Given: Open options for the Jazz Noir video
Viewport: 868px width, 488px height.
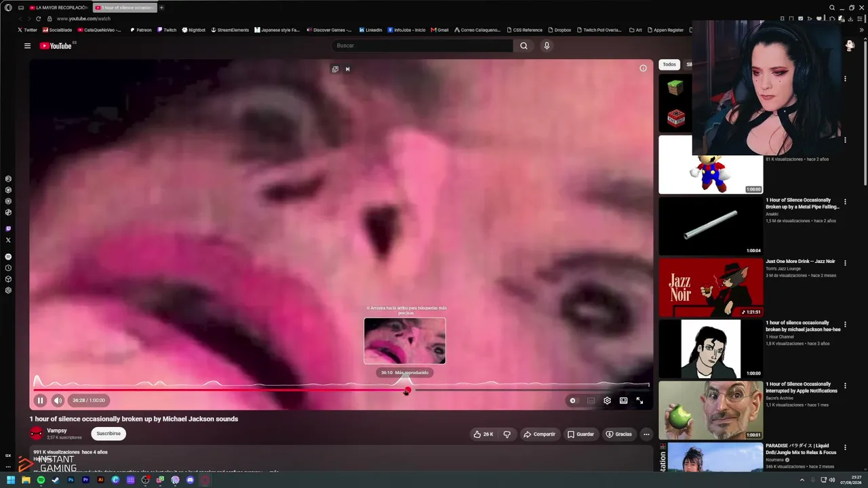Looking at the screenshot, I should click(845, 263).
